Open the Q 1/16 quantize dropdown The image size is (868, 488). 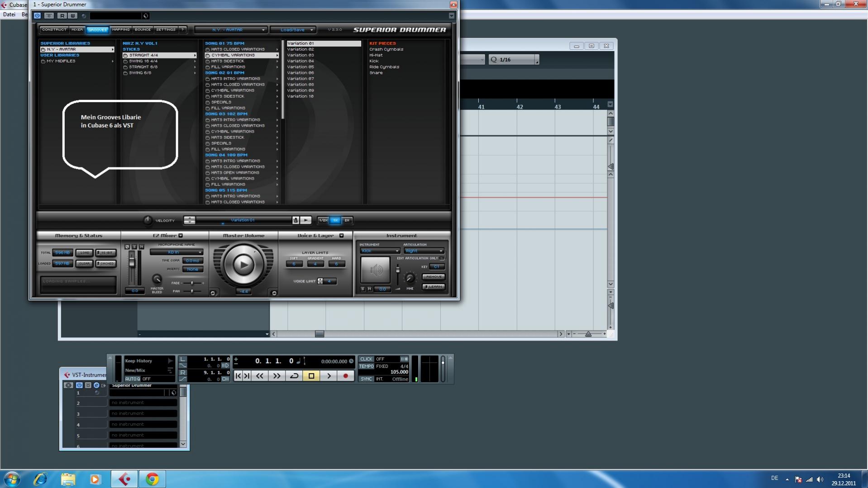pyautogui.click(x=514, y=60)
